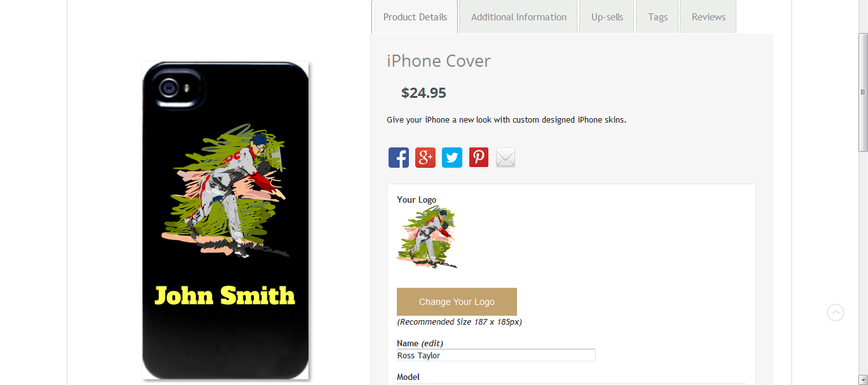Open the Product Details tab
The width and height of the screenshot is (868, 385).
[x=415, y=17]
